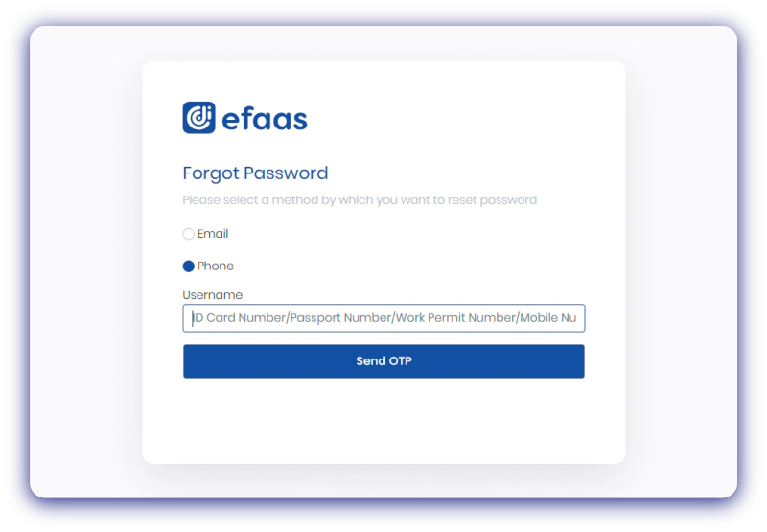Click the efaas logo icon

[198, 118]
